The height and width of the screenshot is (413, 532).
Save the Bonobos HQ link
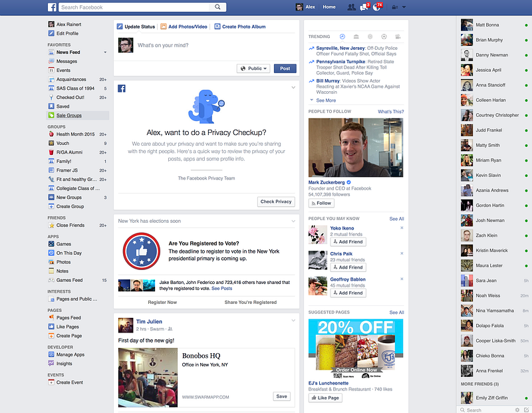(281, 396)
